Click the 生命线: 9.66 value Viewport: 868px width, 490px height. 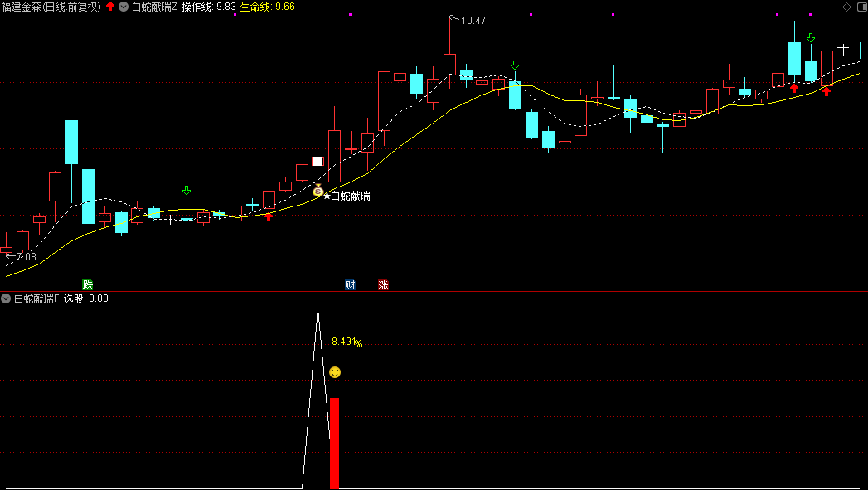[268, 7]
